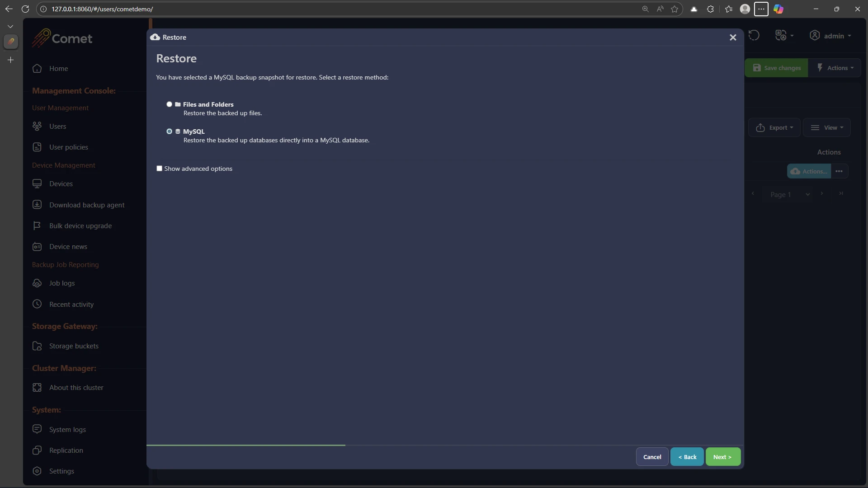Open a new vertical tab with plus
Image resolution: width=868 pixels, height=488 pixels.
coord(11,60)
